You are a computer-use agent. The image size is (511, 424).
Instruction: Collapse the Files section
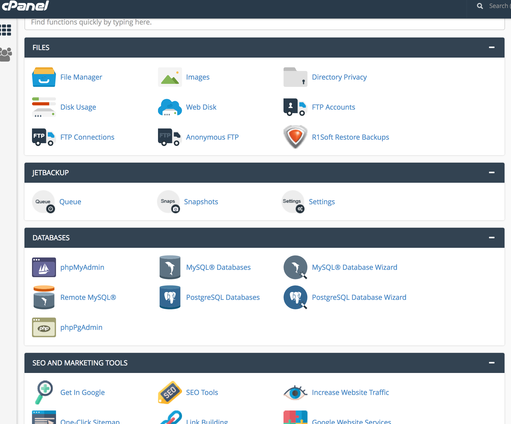[x=492, y=47]
